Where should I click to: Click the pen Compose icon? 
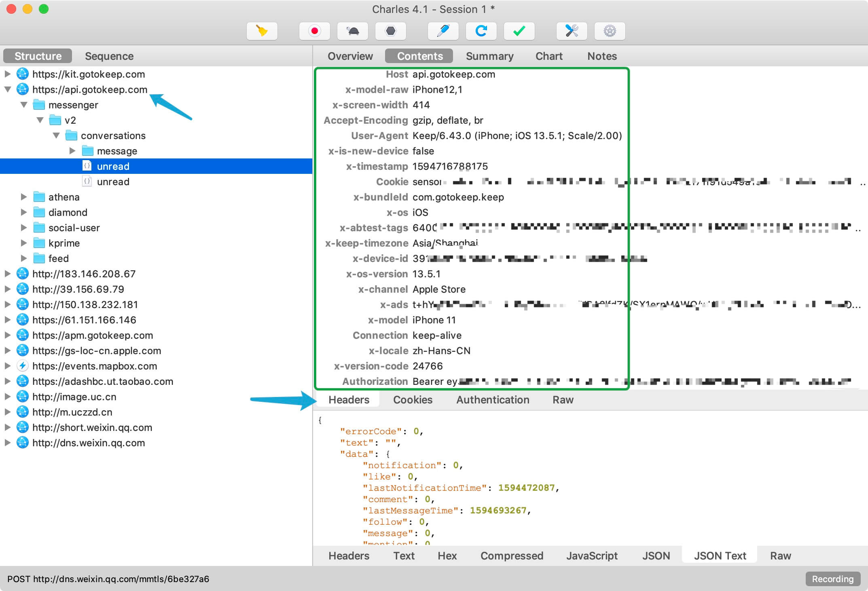click(x=443, y=31)
